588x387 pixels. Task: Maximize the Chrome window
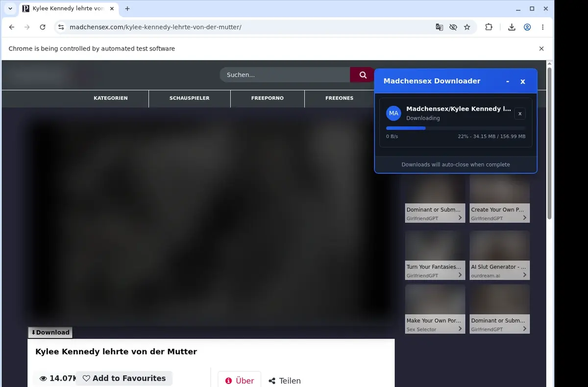(x=532, y=9)
